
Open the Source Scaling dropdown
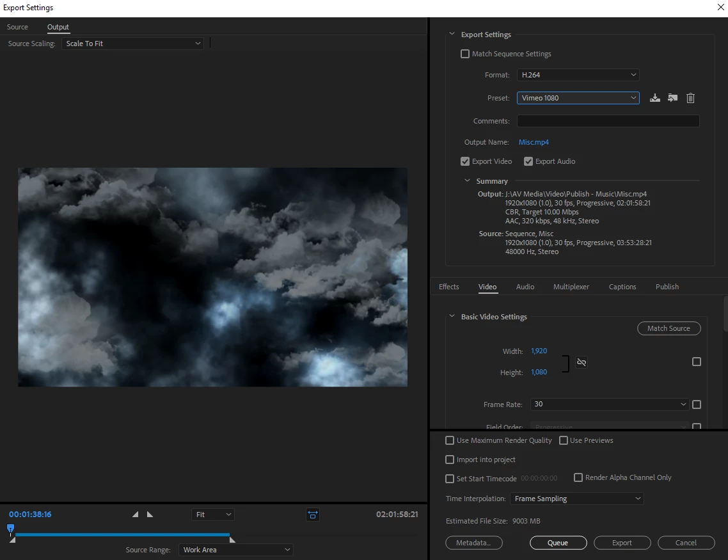132,44
